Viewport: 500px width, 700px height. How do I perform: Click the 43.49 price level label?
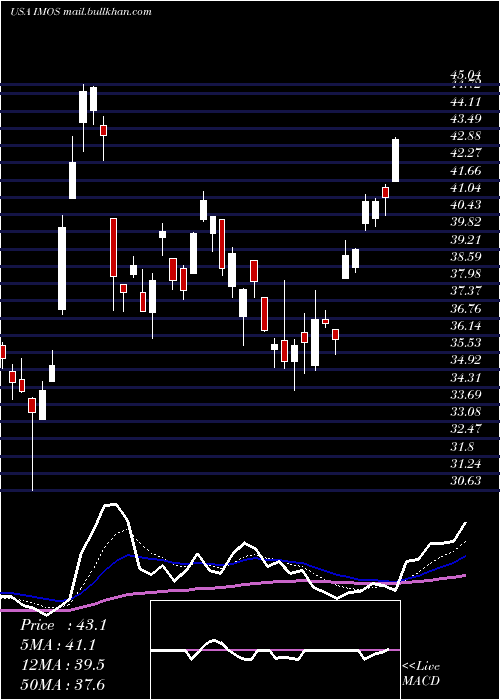(466, 119)
